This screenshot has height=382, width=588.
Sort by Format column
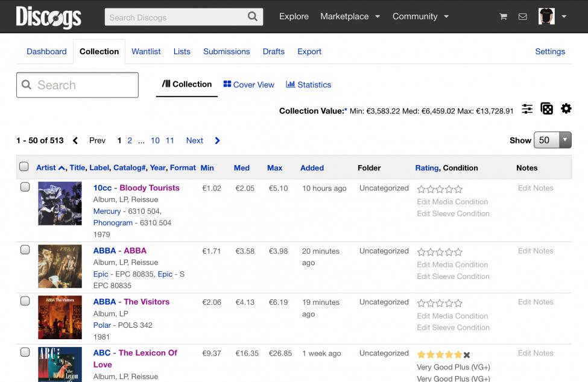point(183,168)
